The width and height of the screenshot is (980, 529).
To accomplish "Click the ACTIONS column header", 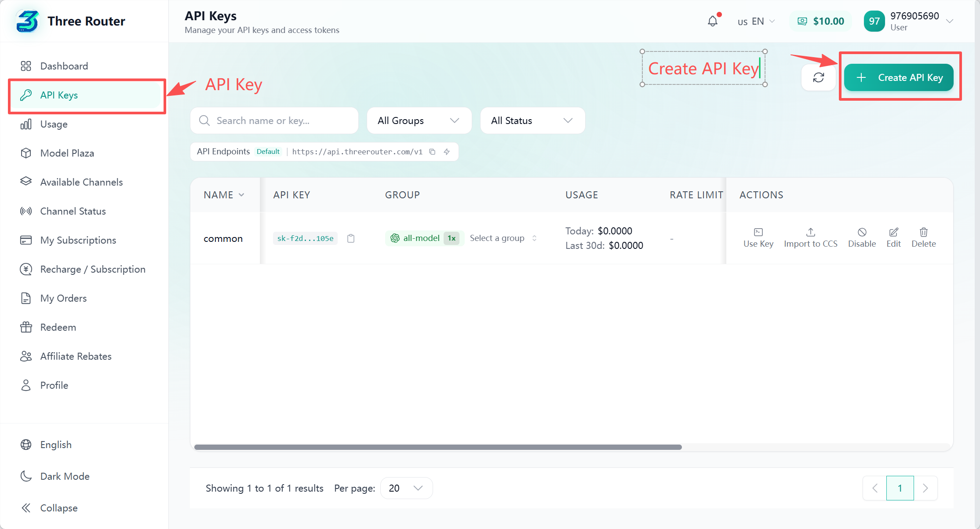I will (x=761, y=195).
